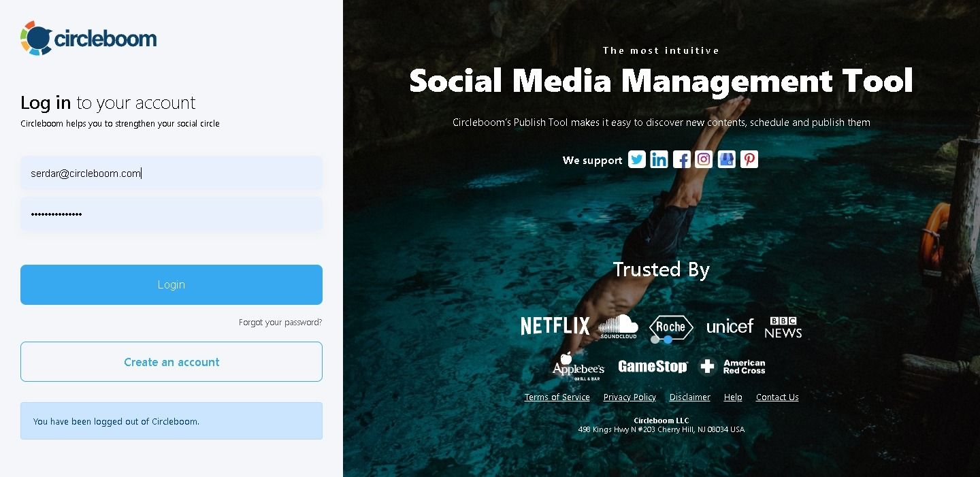Click the Netflix trusted-by logo
The width and height of the screenshot is (980, 477).
555,325
